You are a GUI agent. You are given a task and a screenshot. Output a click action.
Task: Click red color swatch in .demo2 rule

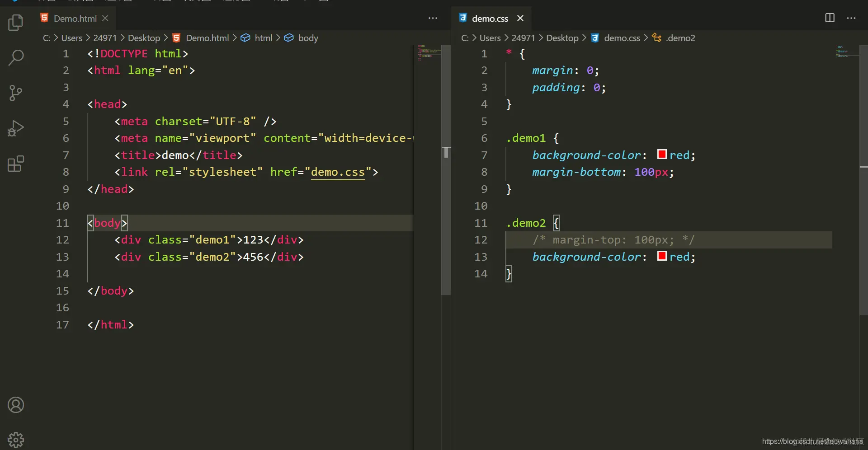click(662, 256)
